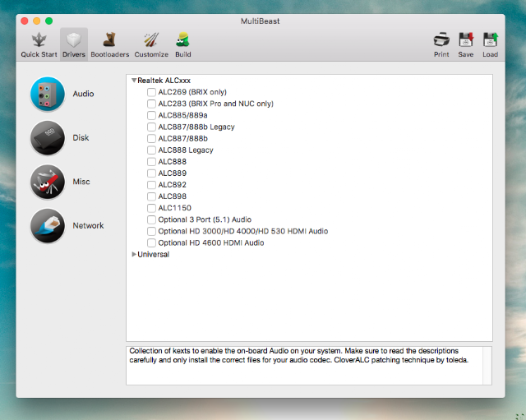Click the Save floppy disk icon
Viewport: 526px width, 420px height.
tap(466, 40)
